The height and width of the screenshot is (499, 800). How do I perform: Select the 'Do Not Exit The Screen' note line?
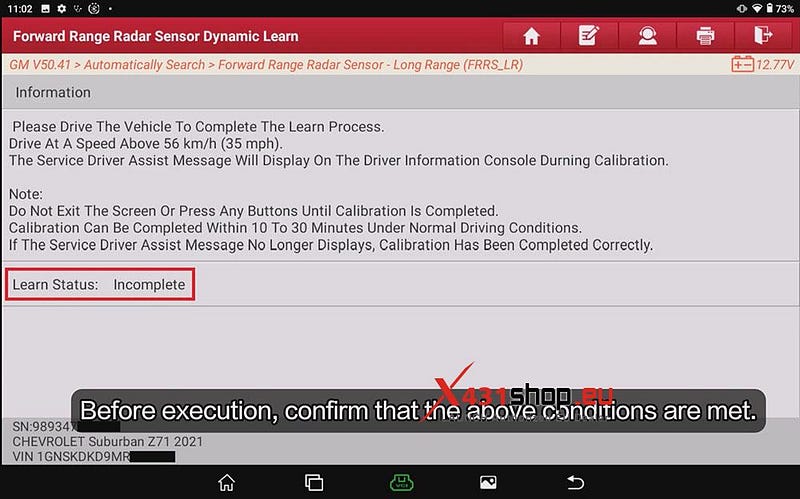(254, 211)
